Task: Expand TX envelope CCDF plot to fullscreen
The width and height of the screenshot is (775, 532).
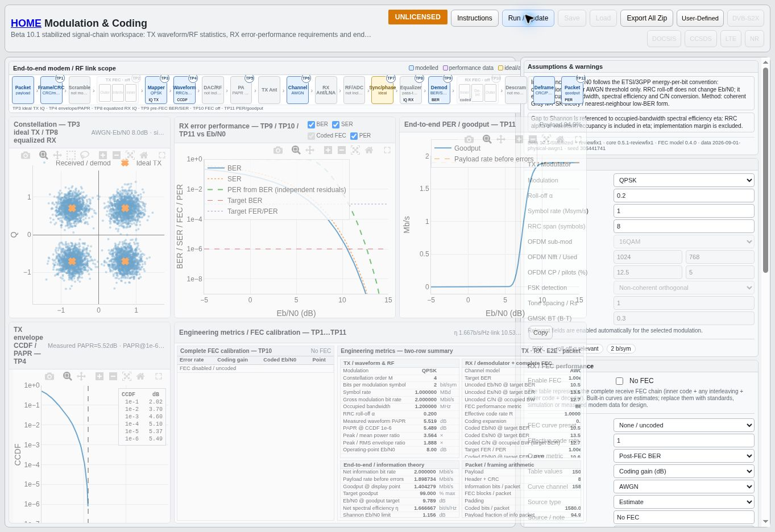Action: 159,376
